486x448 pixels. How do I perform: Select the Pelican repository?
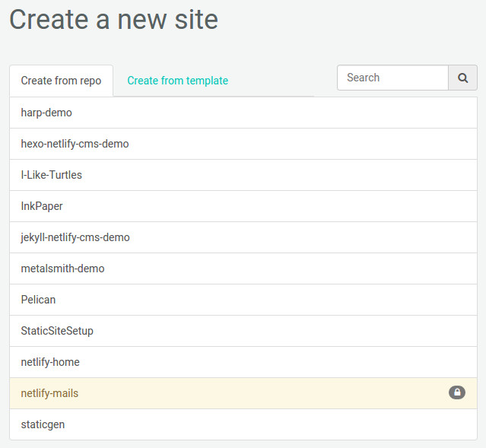(38, 300)
